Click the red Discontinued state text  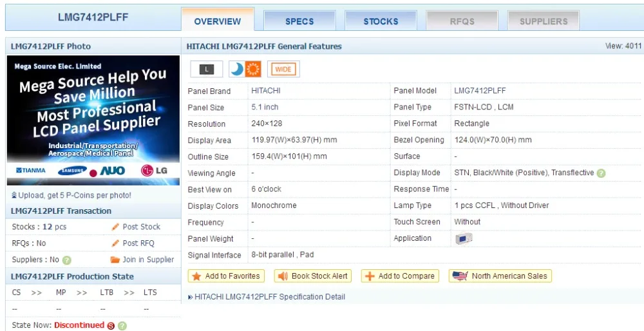[x=79, y=325]
